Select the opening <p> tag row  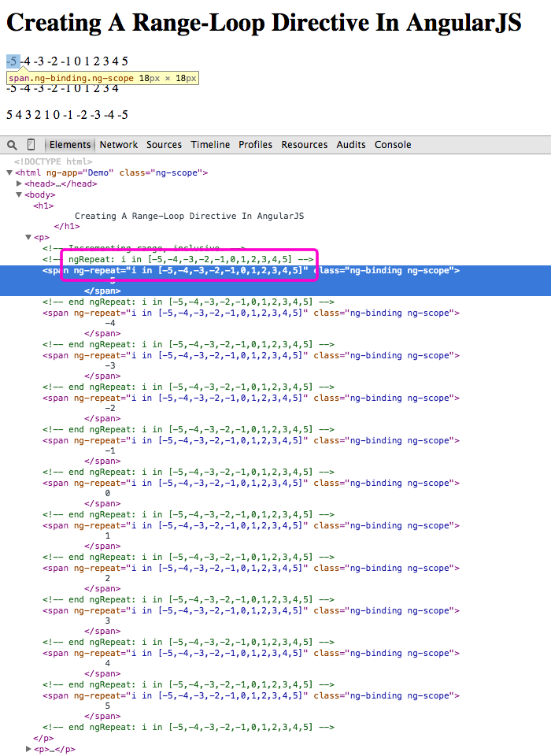(x=42, y=237)
